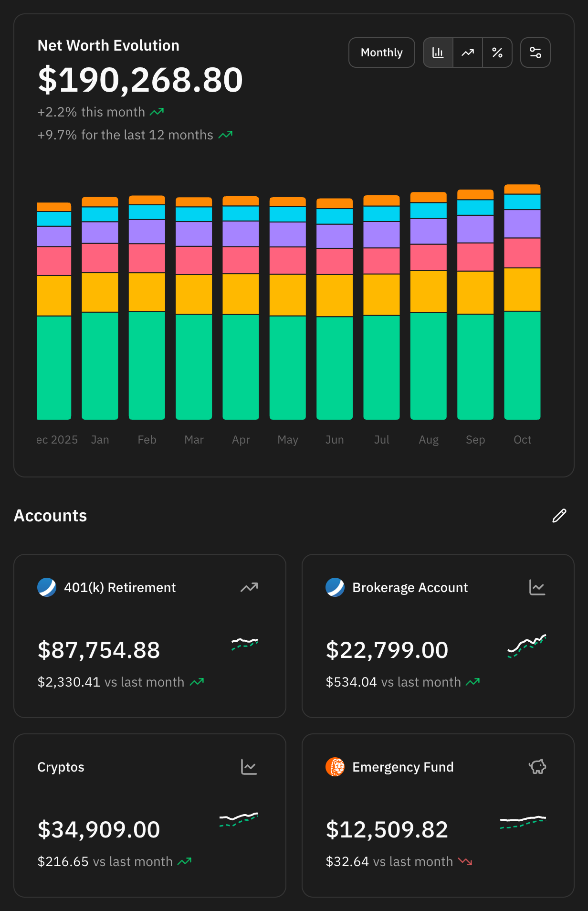This screenshot has width=588, height=911.
Task: Click the piggy bank icon on Emergency Fund
Action: coord(537,767)
